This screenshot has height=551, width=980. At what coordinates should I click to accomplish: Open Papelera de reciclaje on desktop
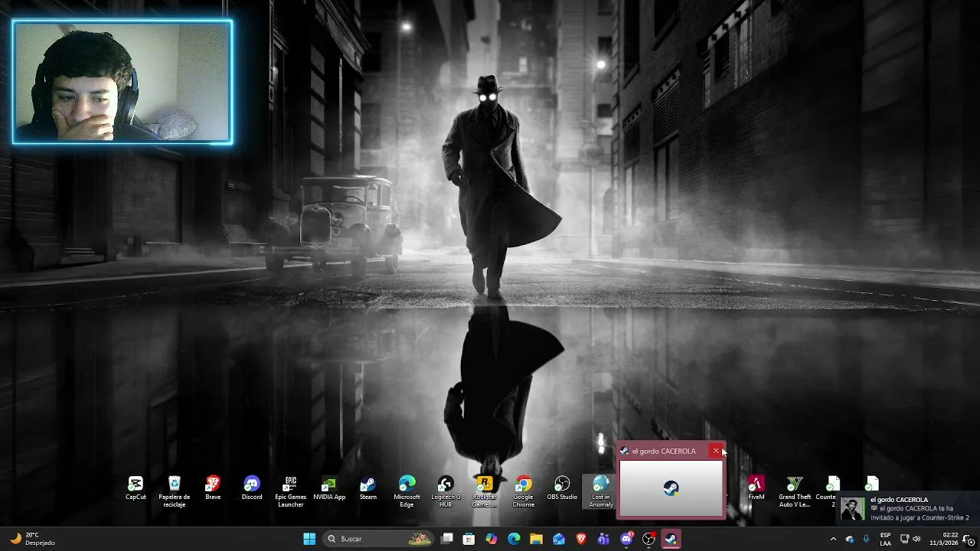(x=175, y=491)
